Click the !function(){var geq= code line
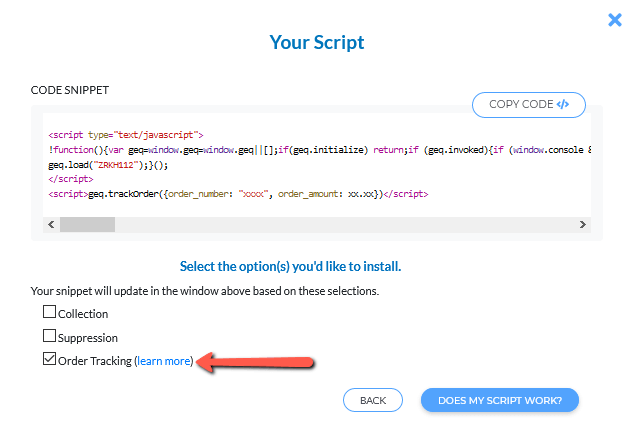The image size is (631, 447). 320,150
